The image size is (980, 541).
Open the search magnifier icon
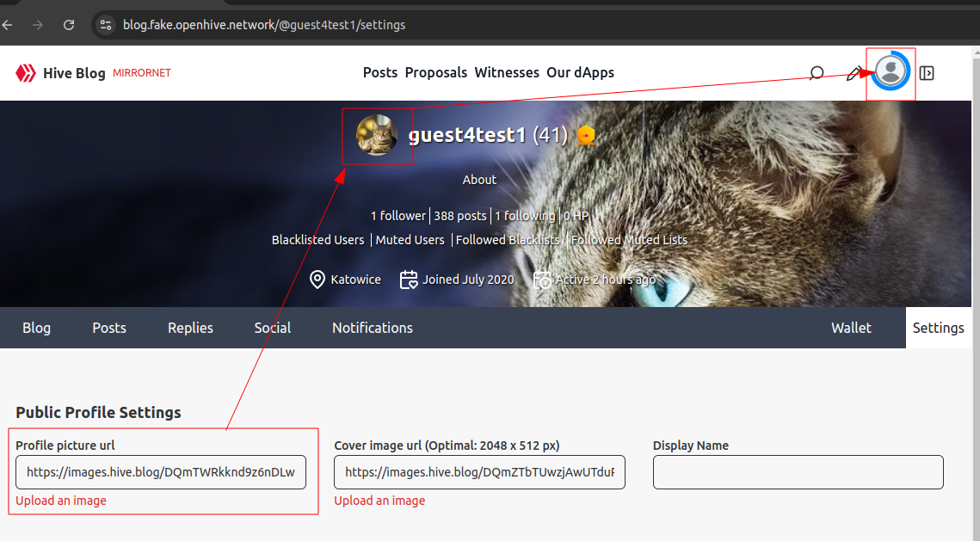(817, 73)
